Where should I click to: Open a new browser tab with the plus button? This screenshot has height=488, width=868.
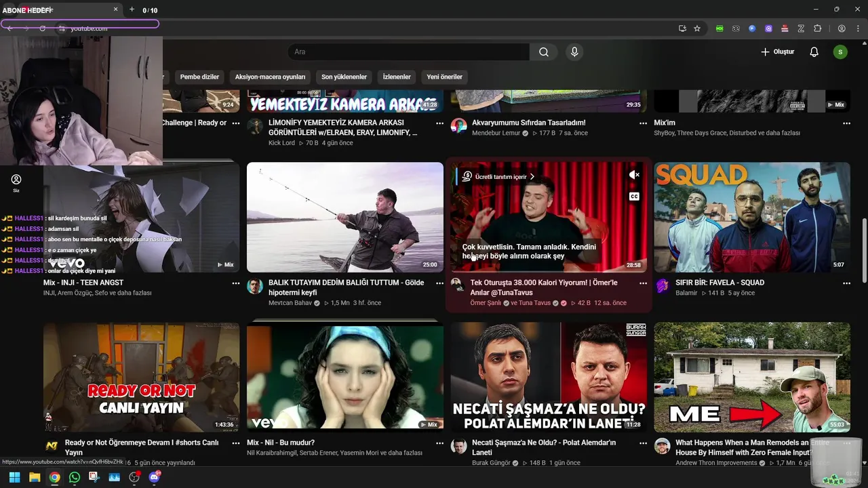pyautogui.click(x=132, y=9)
